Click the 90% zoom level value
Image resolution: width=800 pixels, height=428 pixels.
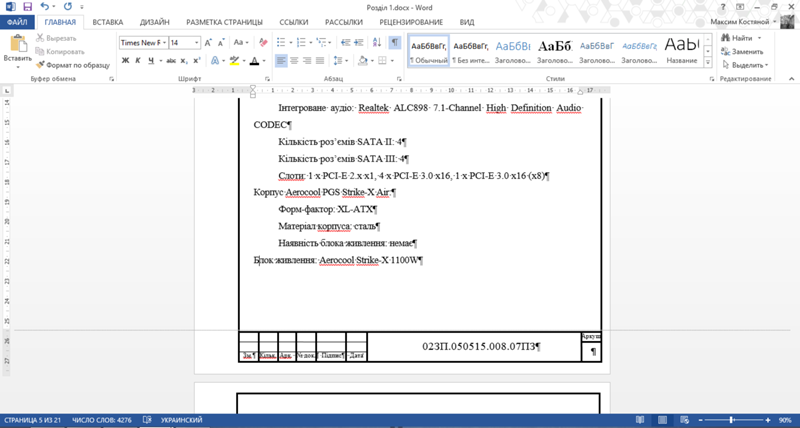[x=785, y=420]
